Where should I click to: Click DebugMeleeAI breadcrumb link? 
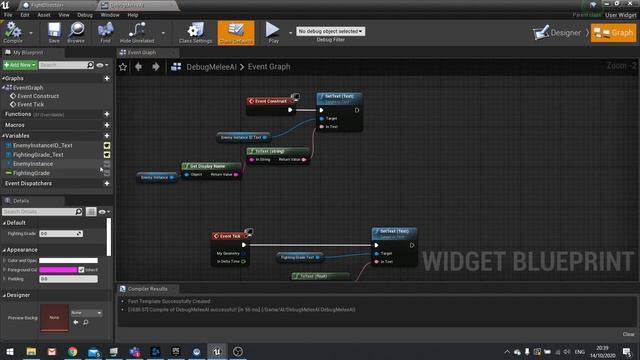click(211, 67)
